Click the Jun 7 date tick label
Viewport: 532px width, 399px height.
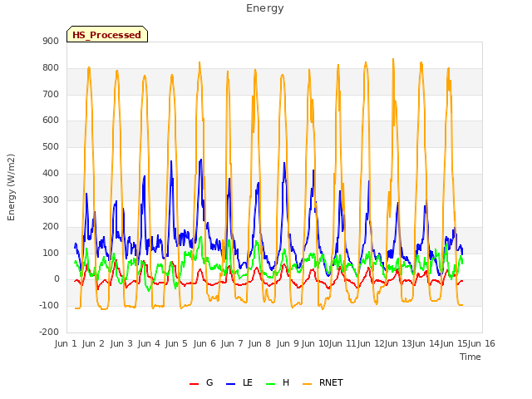pos(232,343)
